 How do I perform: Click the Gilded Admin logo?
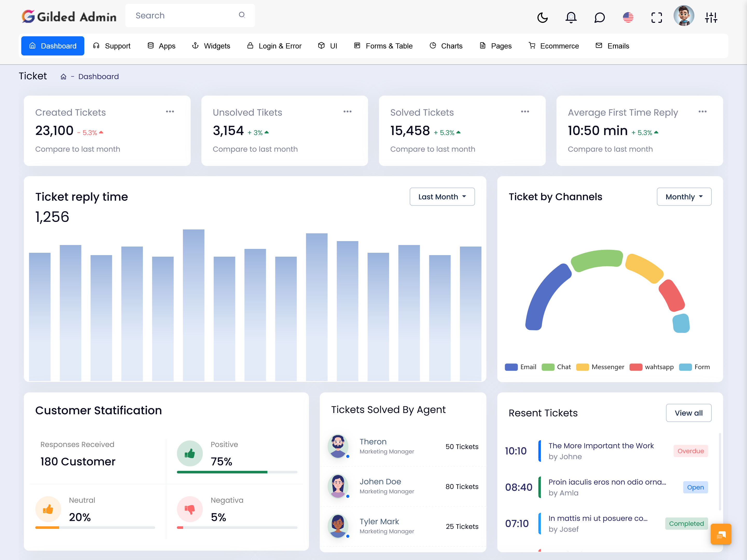click(x=69, y=16)
